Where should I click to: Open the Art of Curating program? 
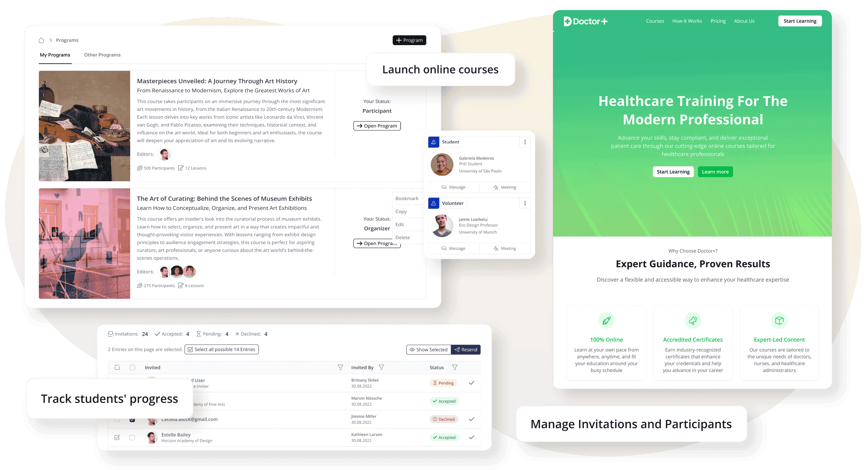click(377, 243)
